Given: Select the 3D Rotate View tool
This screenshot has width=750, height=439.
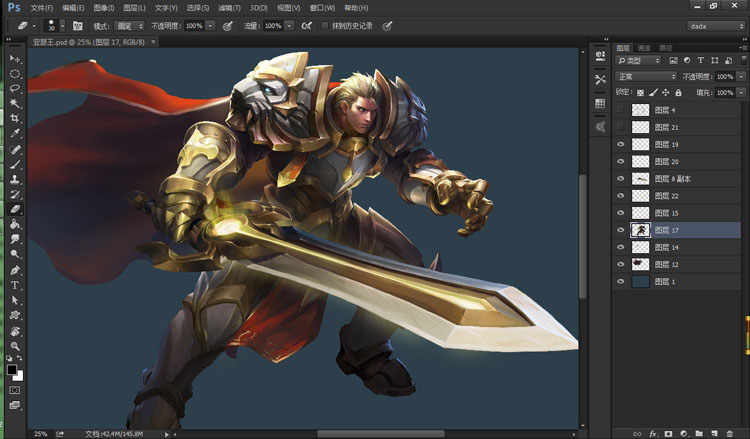Looking at the screenshot, I should [15, 331].
